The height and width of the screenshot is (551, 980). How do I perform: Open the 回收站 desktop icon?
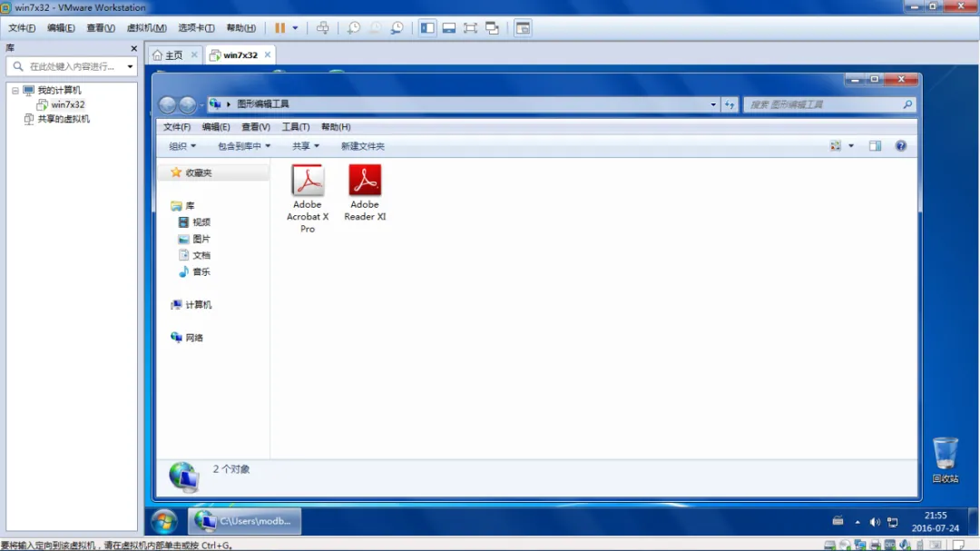(945, 460)
